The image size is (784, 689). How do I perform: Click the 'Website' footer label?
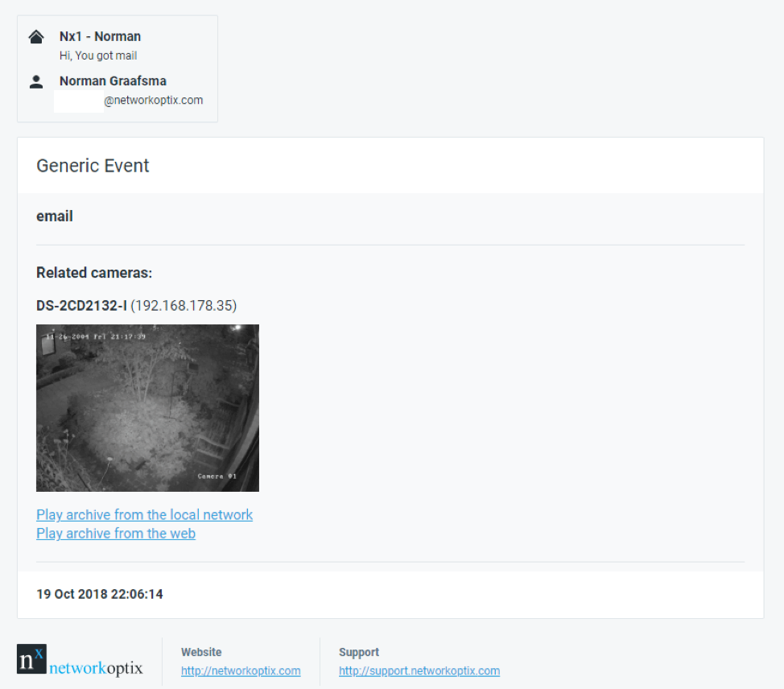201,652
